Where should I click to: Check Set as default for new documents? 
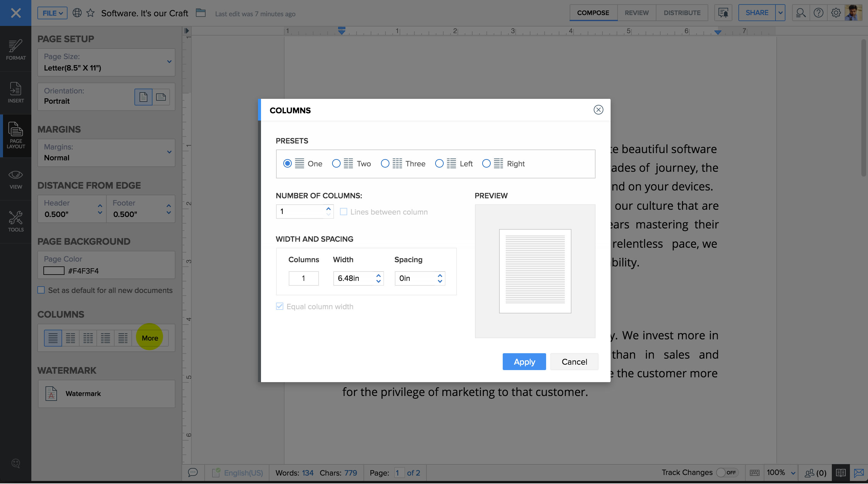[x=41, y=290]
